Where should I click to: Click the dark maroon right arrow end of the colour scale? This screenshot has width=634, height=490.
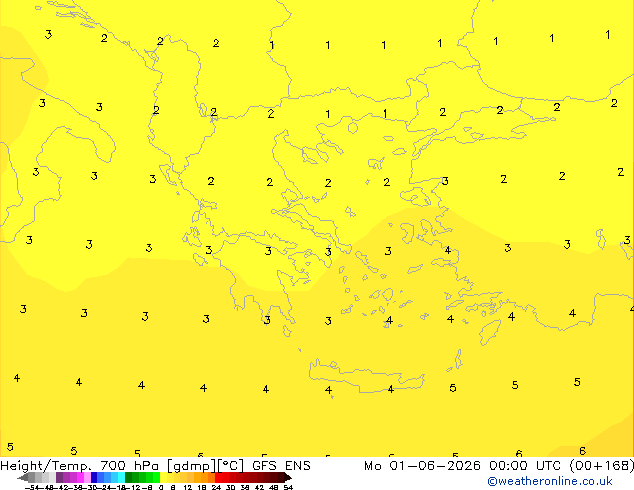(288, 478)
